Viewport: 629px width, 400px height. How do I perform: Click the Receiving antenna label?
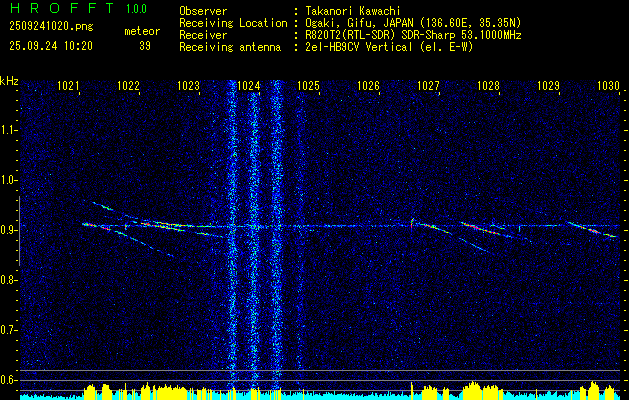230,47
